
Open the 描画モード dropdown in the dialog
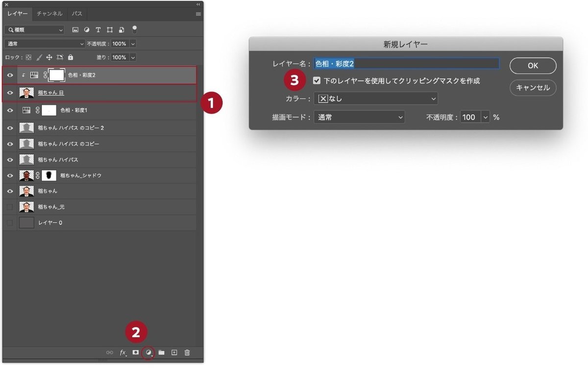(x=359, y=117)
